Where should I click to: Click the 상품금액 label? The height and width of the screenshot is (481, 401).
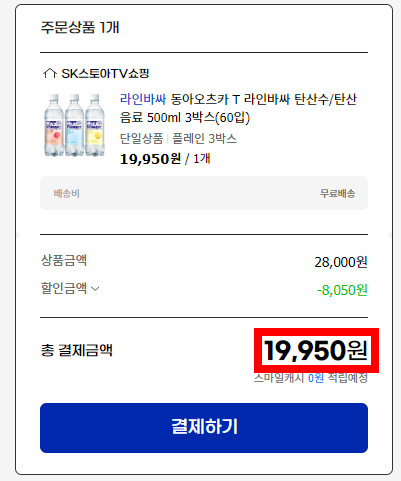pos(64,260)
